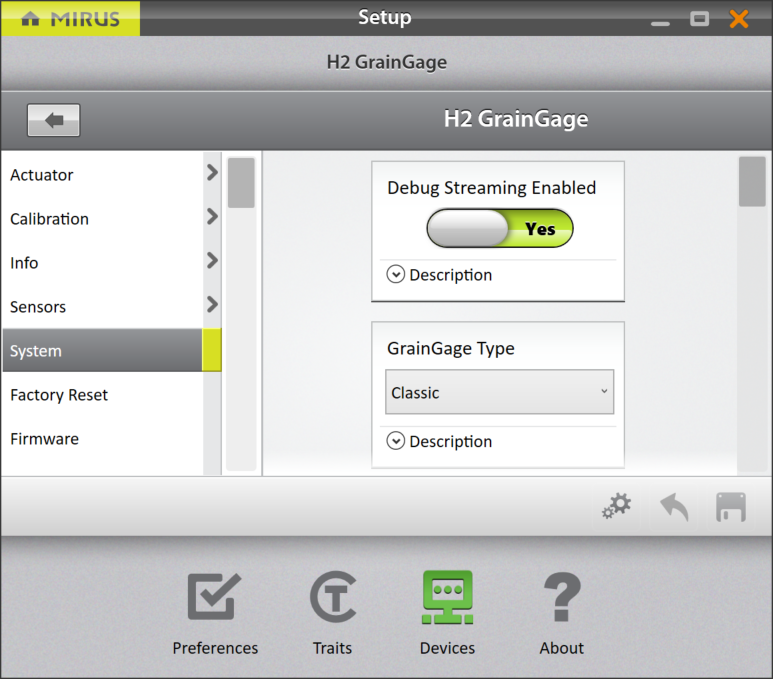The image size is (773, 679).
Task: Expand Description under Debug Streaming Enabled
Action: 440,275
